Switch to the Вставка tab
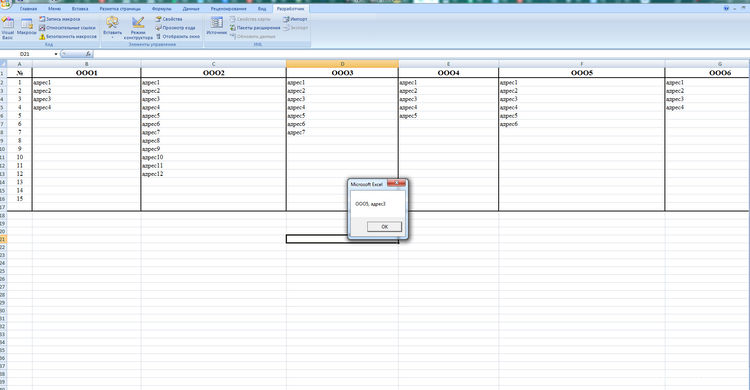Screen dimensions: 750x390 [80, 9]
